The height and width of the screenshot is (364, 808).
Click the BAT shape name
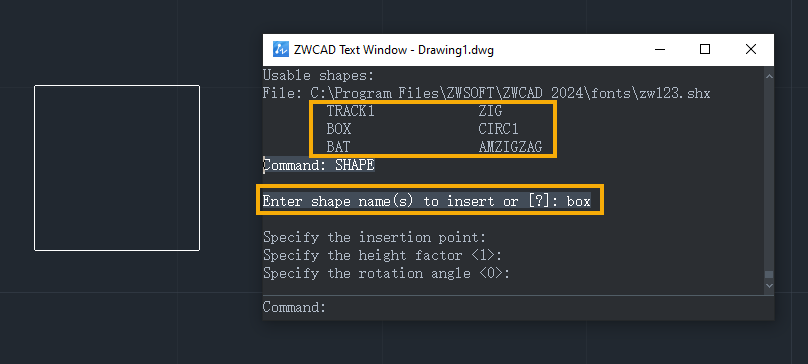tap(338, 147)
